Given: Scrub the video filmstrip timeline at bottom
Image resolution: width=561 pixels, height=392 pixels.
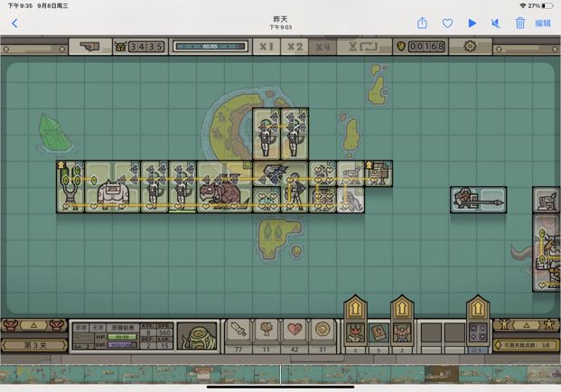Looking at the screenshot, I should tap(280, 374).
